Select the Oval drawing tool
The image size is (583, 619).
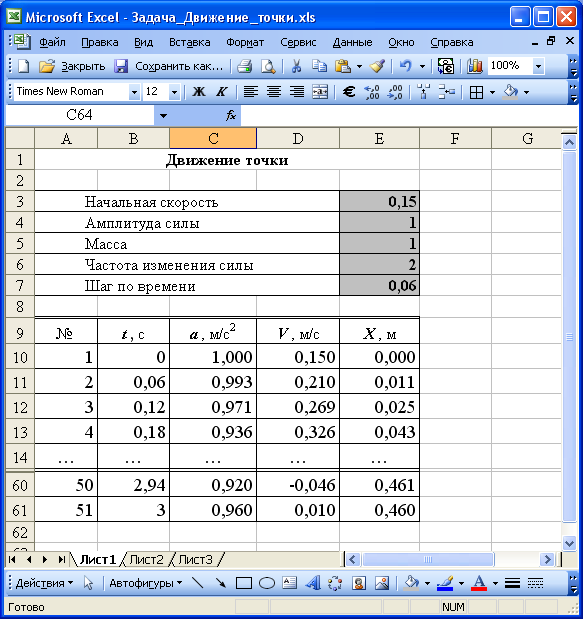[x=267, y=583]
